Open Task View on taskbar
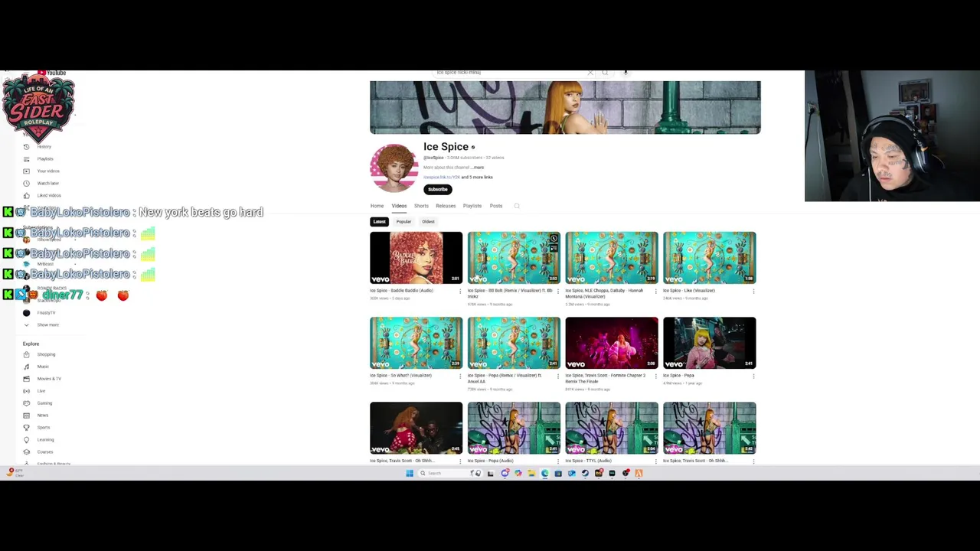This screenshot has height=551, width=980. tap(490, 473)
